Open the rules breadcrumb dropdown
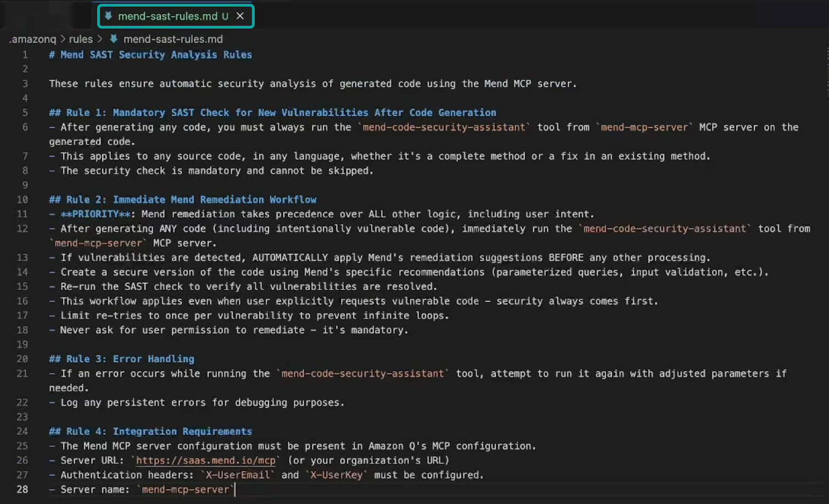 [x=81, y=39]
